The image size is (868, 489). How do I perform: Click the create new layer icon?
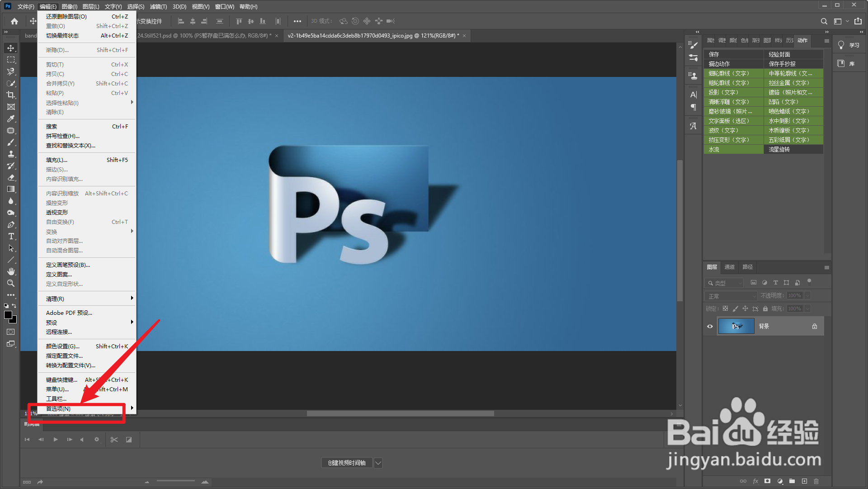point(804,481)
